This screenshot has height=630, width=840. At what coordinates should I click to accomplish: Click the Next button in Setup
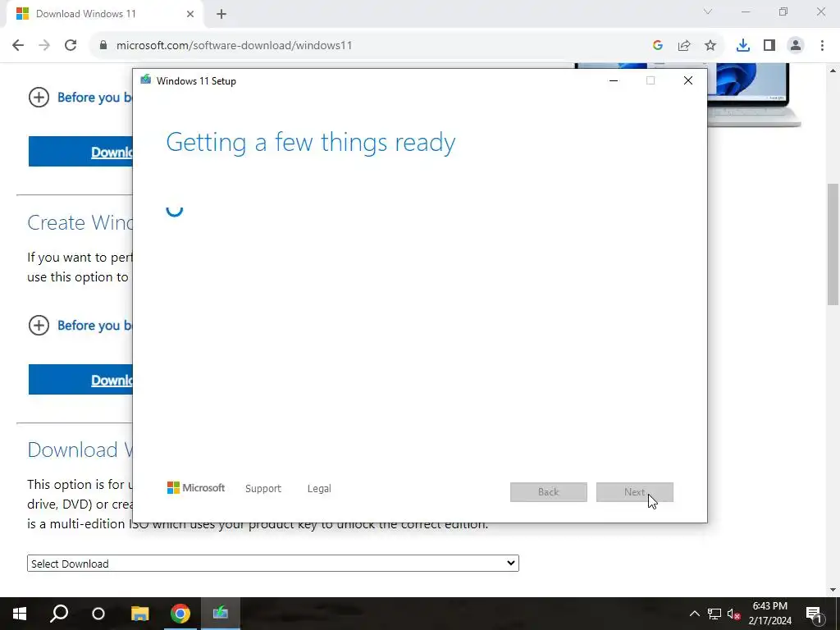tap(634, 492)
